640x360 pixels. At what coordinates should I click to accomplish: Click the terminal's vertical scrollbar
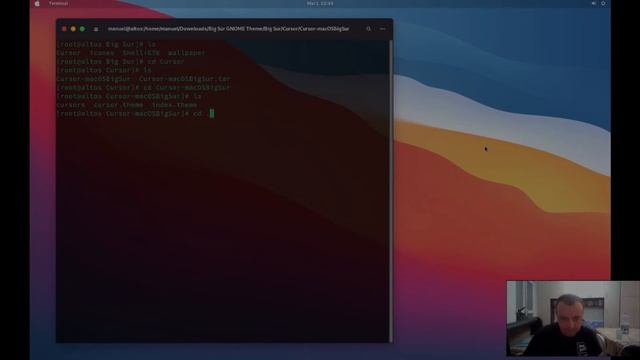tap(391, 191)
